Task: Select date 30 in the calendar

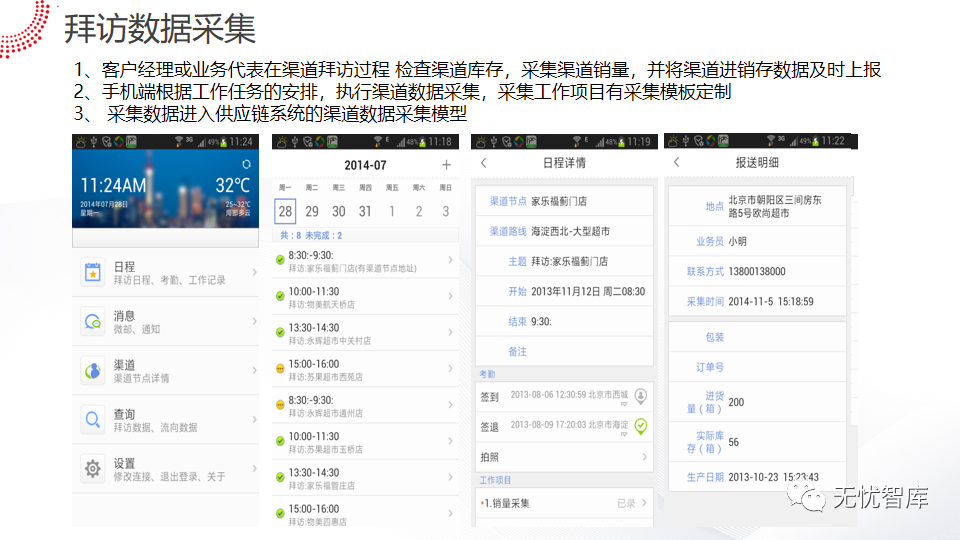Action: pos(339,211)
